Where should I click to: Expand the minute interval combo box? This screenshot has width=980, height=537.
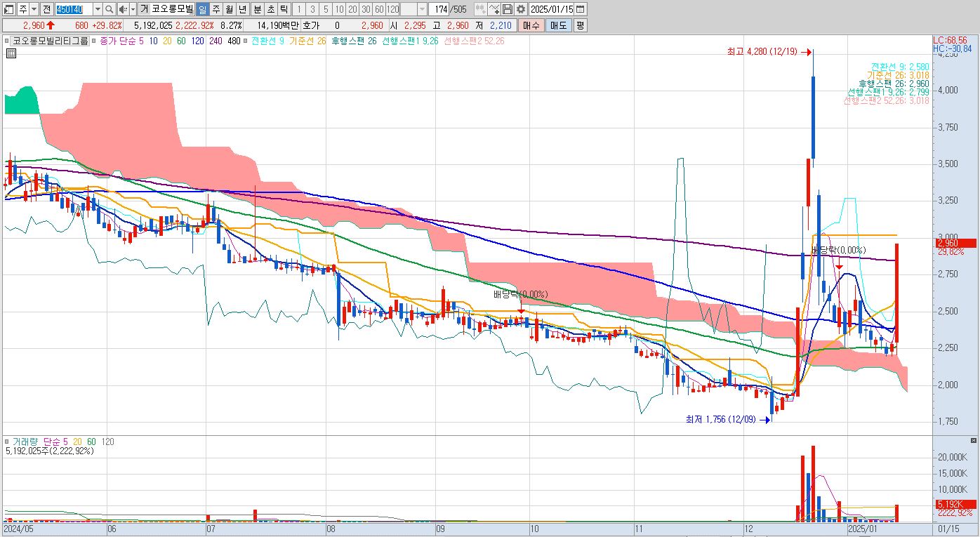click(x=414, y=9)
